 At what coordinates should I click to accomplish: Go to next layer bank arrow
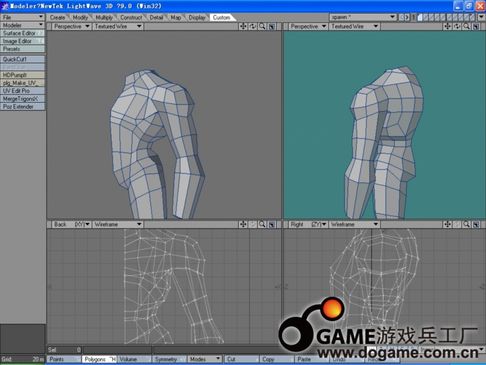[407, 17]
